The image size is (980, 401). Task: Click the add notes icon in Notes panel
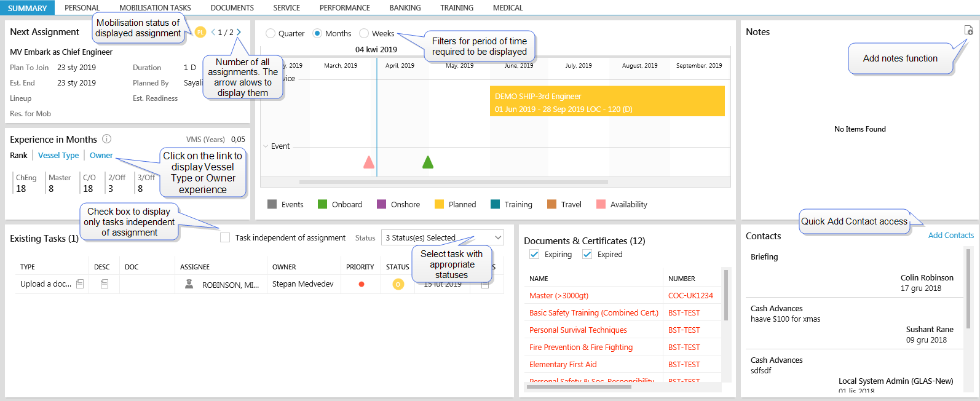pyautogui.click(x=968, y=30)
